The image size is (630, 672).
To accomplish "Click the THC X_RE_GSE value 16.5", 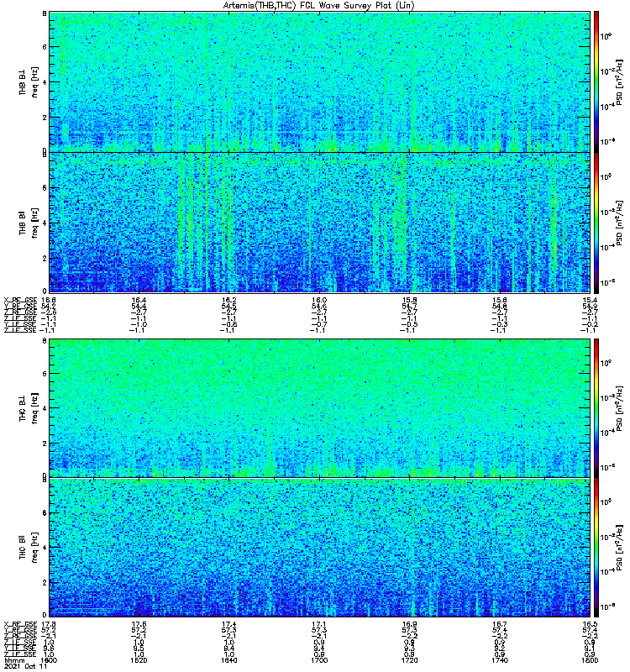I will 590,624.
